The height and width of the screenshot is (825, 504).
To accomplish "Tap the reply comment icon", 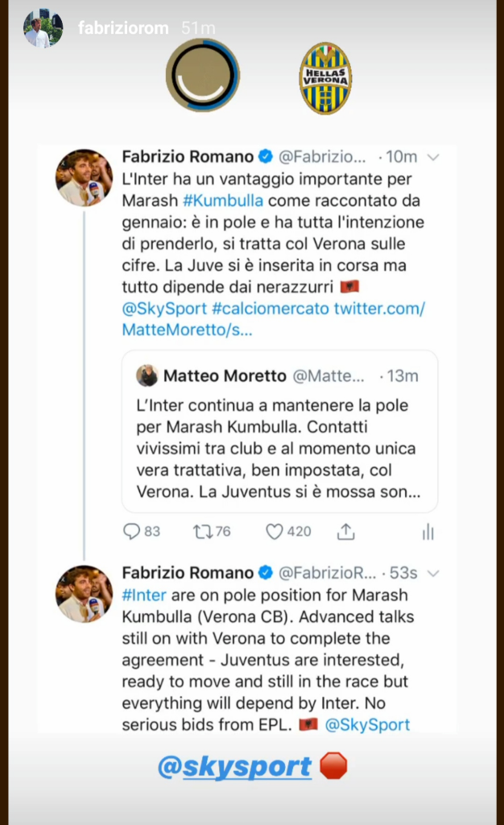I will pyautogui.click(x=132, y=531).
